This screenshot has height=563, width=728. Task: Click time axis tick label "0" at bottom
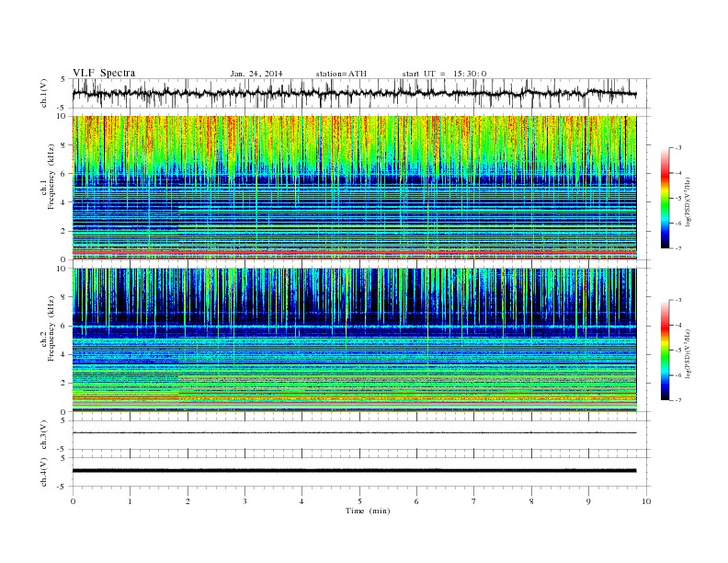click(x=73, y=501)
